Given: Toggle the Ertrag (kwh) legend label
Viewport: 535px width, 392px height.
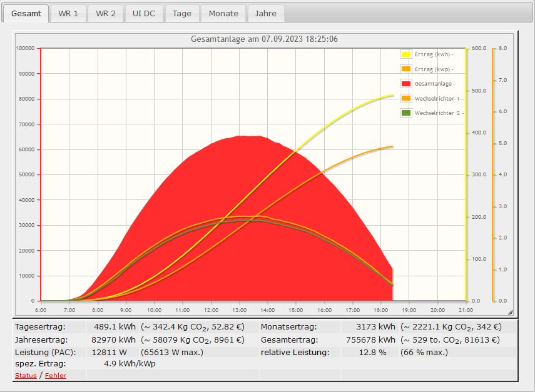Looking at the screenshot, I should pos(433,54).
